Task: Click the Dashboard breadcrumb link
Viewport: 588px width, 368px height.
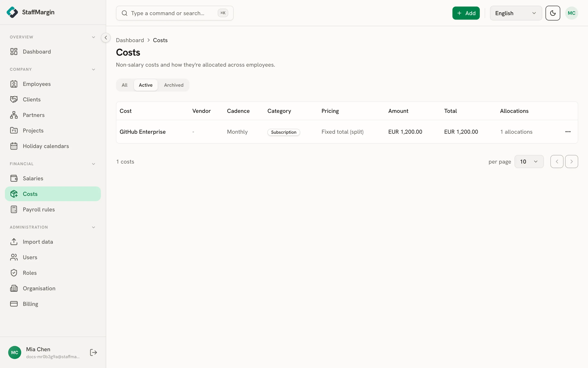Action: [130, 40]
